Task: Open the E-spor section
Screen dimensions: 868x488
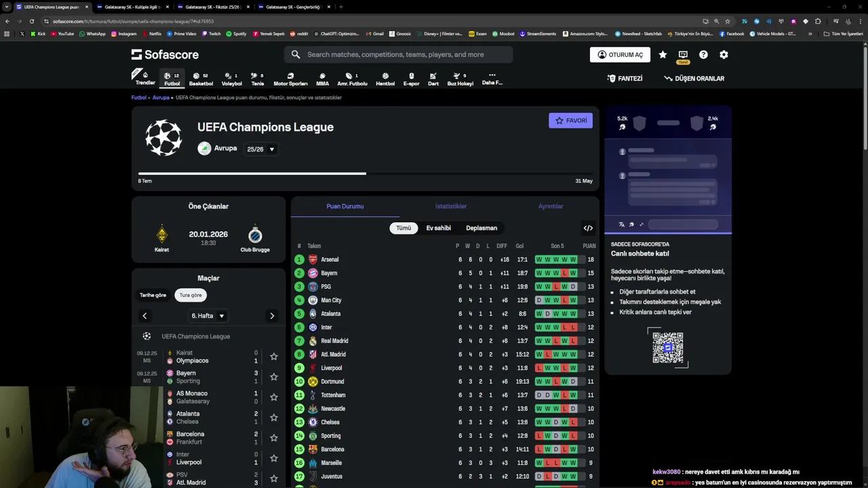Action: (411, 79)
